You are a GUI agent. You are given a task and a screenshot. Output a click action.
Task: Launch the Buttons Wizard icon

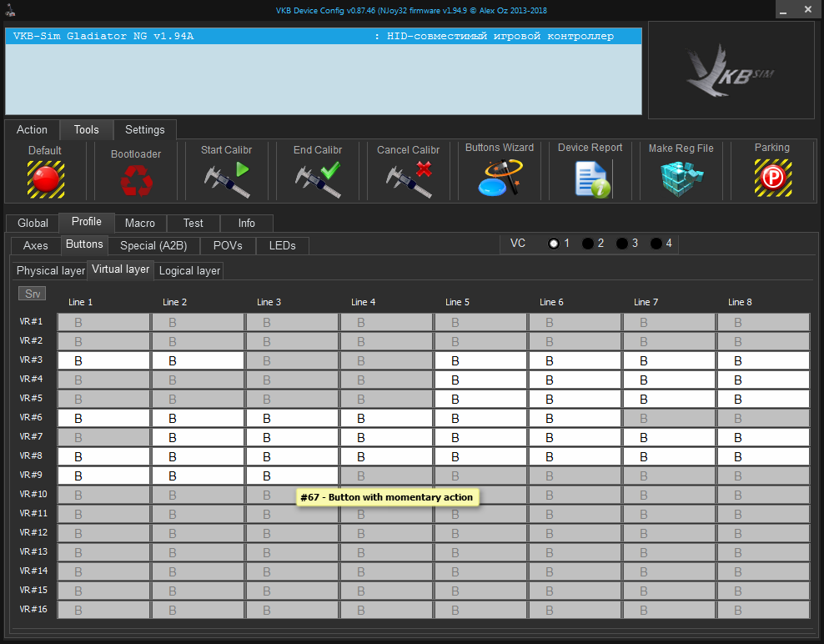click(x=500, y=179)
